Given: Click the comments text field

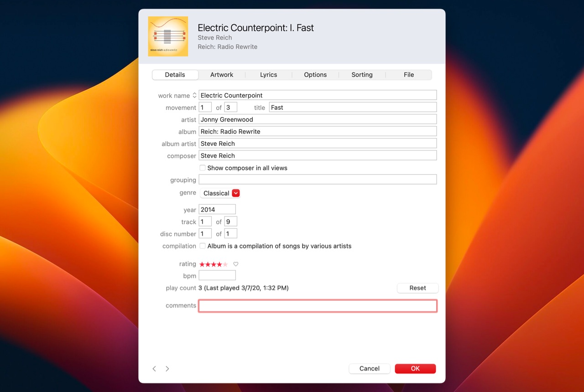Looking at the screenshot, I should click(318, 306).
